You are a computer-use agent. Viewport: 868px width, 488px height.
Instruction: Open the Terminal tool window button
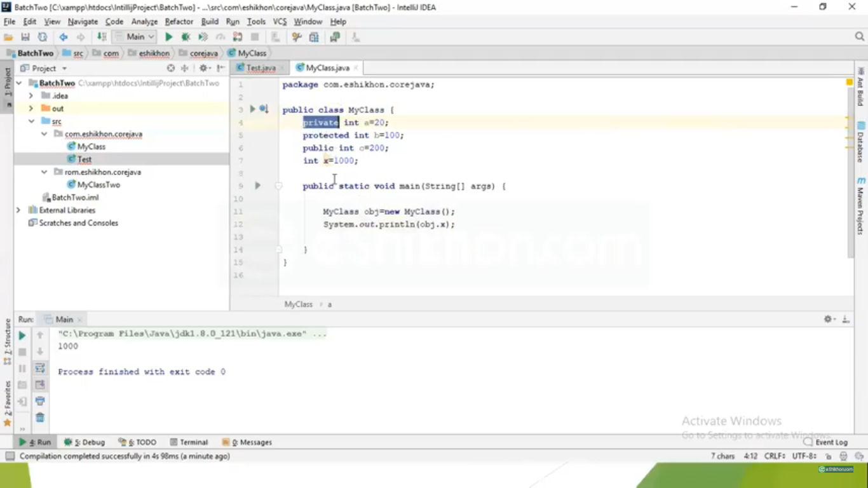tap(189, 442)
